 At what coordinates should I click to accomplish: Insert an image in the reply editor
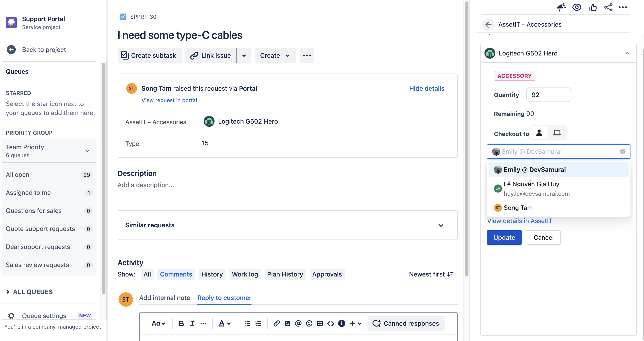(x=288, y=323)
